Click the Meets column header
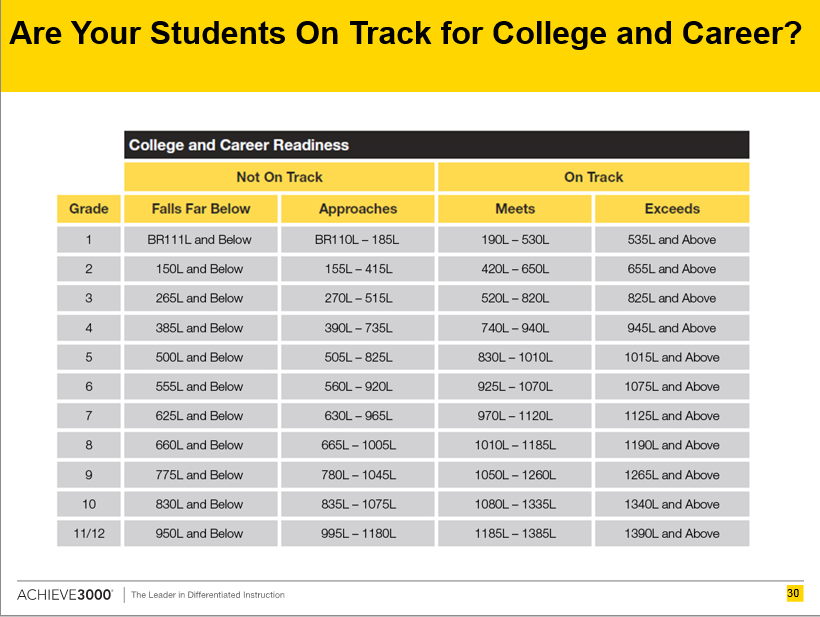This screenshot has width=820, height=617. point(515,209)
